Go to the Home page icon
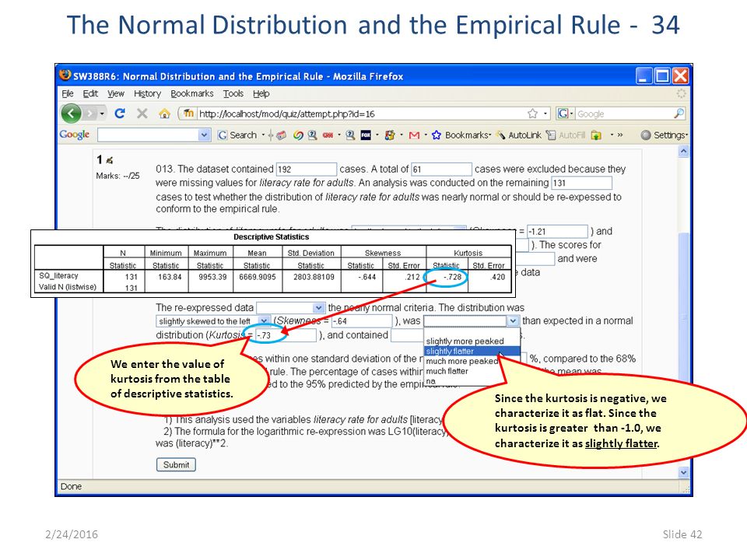This screenshot has width=747, height=560. (x=164, y=114)
